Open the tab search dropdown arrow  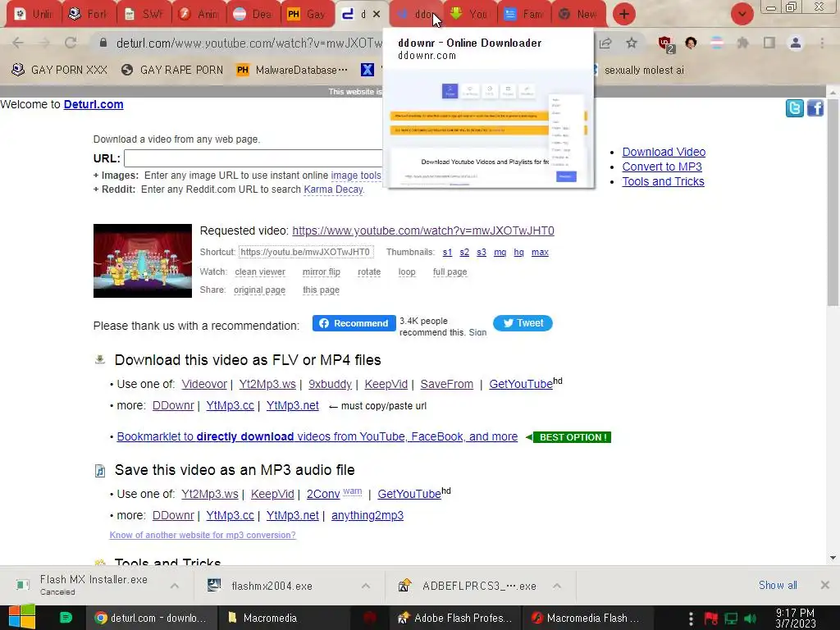(742, 14)
